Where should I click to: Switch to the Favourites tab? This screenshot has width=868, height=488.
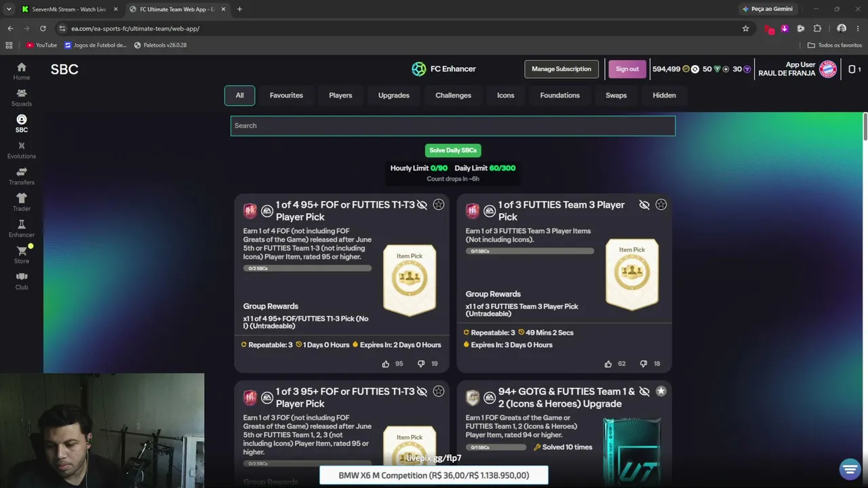286,96
